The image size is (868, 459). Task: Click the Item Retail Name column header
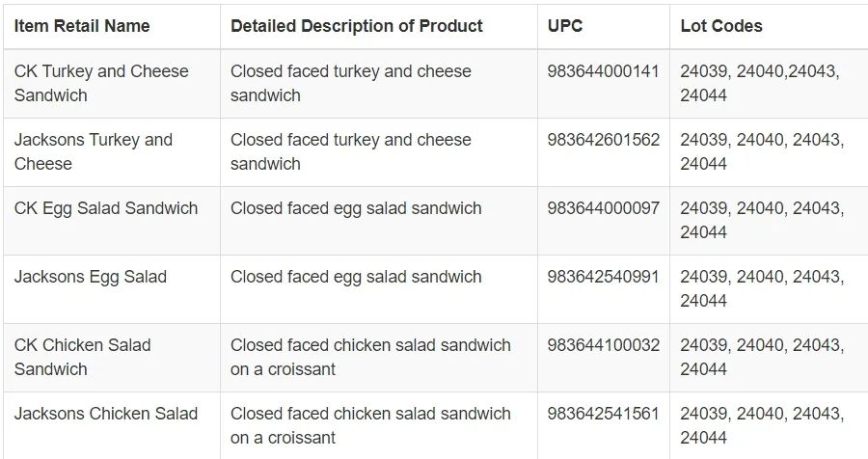click(82, 26)
